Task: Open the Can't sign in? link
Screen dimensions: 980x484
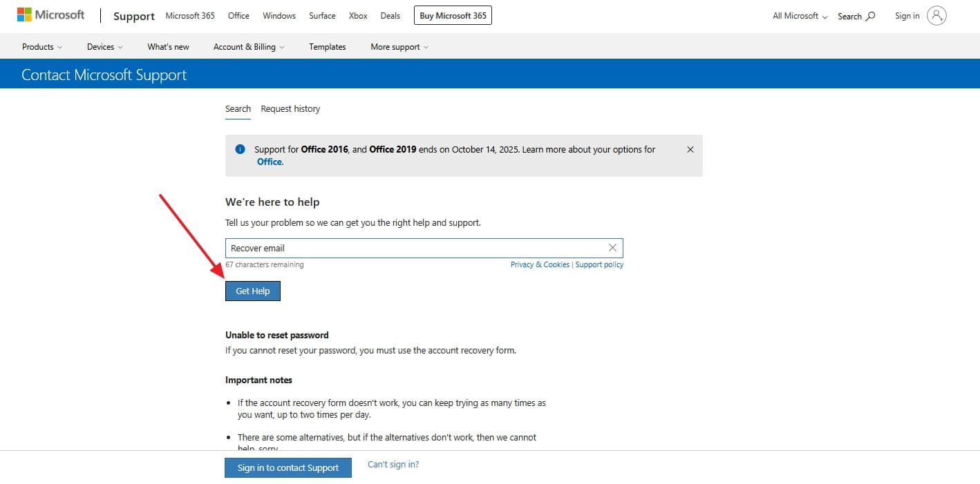Action: click(x=393, y=464)
